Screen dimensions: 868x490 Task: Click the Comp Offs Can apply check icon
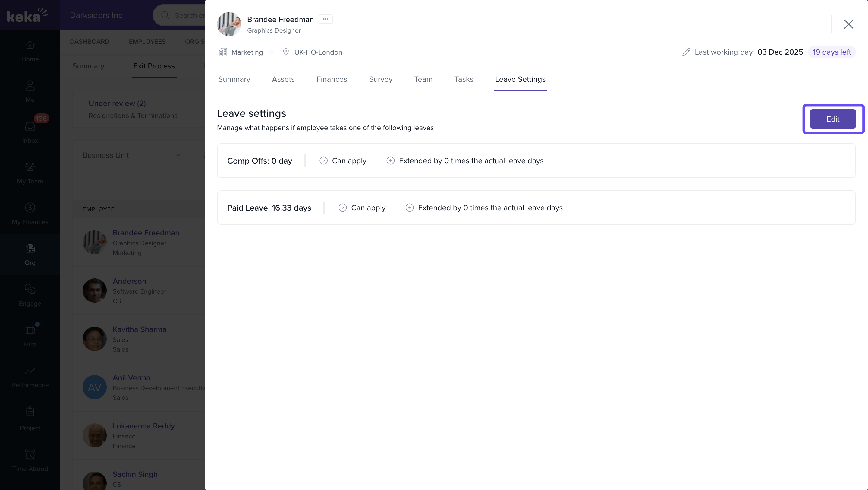point(323,161)
